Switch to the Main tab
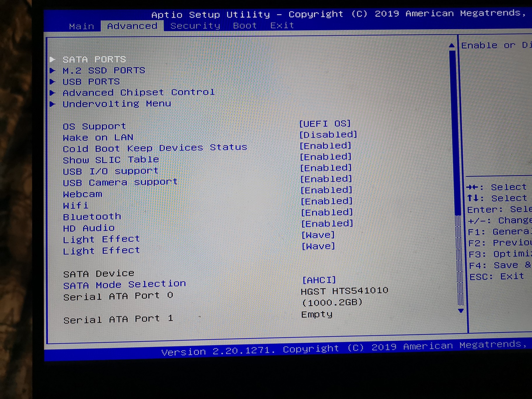 pyautogui.click(x=82, y=27)
